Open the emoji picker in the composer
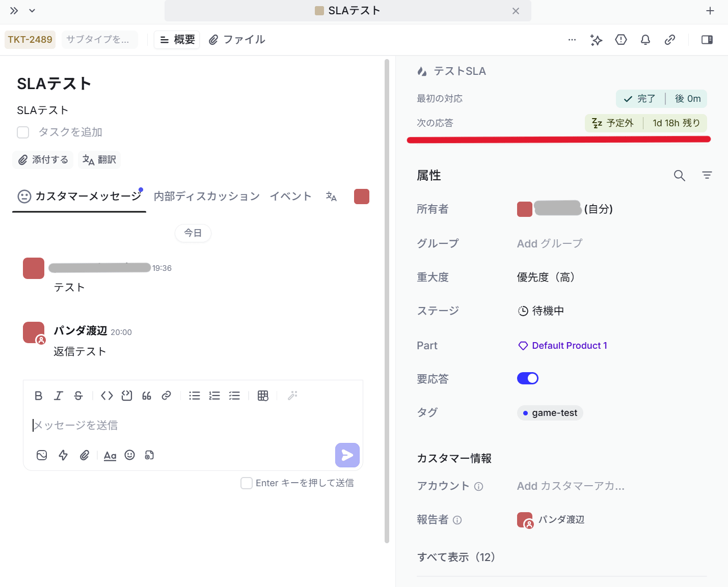 tap(129, 455)
